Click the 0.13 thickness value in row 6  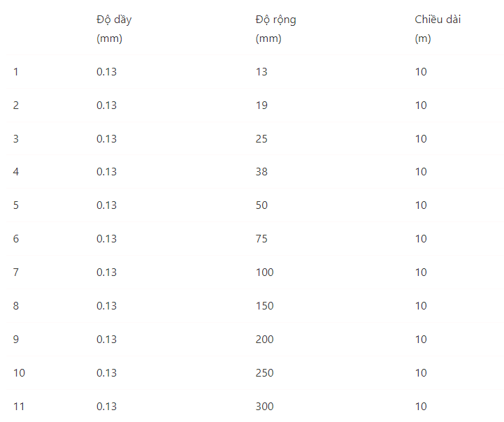[x=106, y=239]
